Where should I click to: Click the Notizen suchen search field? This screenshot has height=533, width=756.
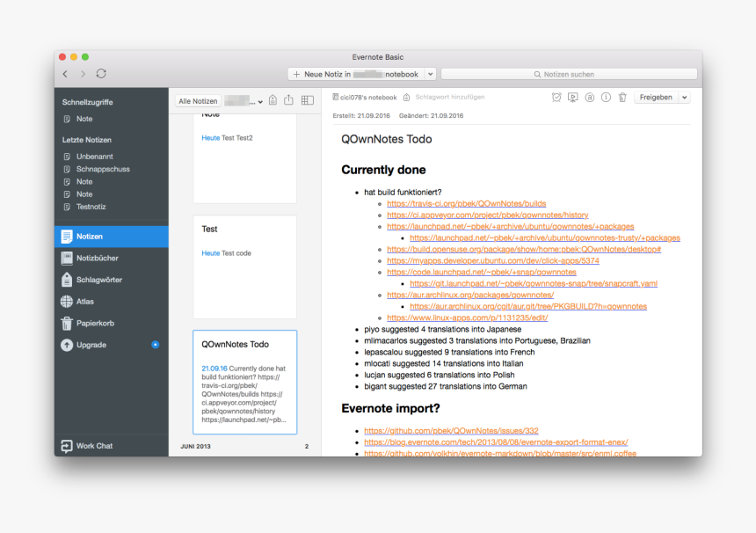point(569,75)
